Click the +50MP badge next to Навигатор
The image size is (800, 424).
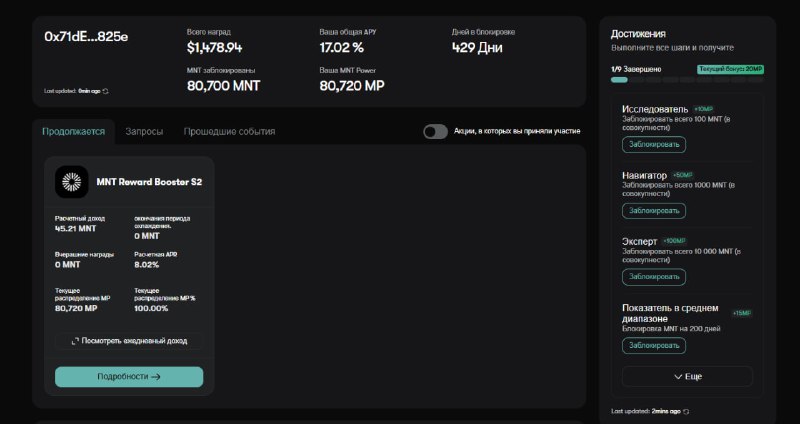pyautogui.click(x=683, y=175)
